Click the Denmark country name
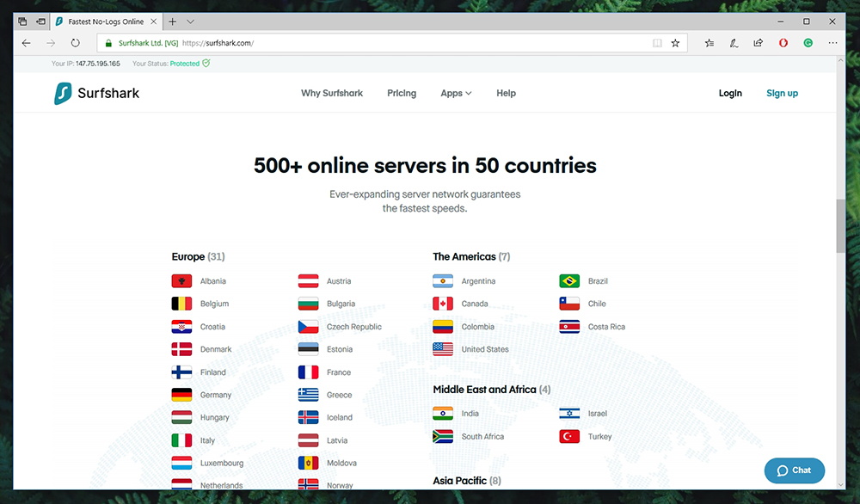Screen dimensions: 860x504 click(216, 349)
